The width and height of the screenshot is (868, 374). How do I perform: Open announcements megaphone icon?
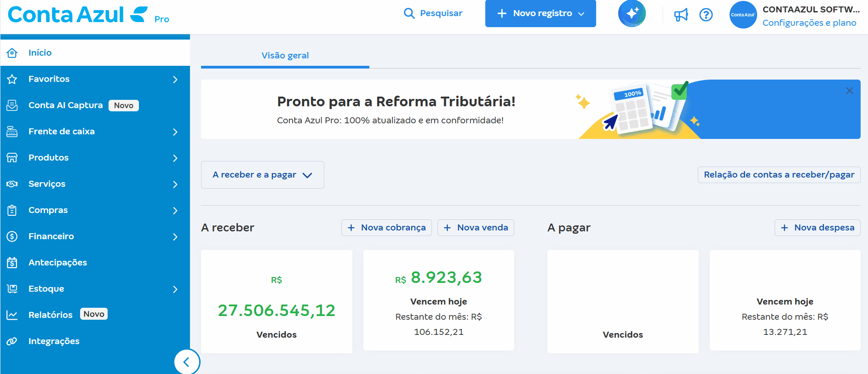click(681, 15)
